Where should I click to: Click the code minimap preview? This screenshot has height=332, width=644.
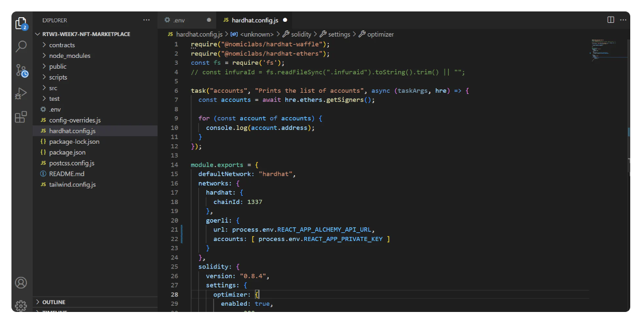coord(608,50)
